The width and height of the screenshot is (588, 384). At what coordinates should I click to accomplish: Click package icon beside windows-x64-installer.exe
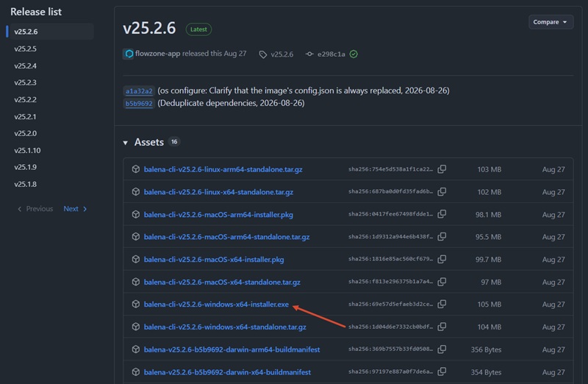click(136, 304)
